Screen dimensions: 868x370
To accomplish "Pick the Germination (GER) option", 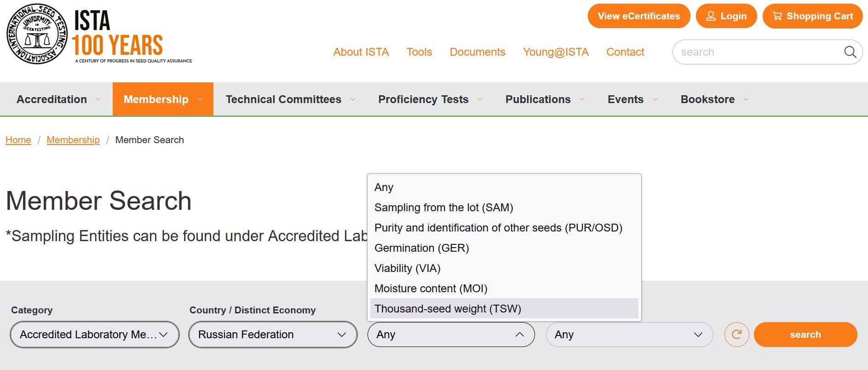I will pos(504,248).
